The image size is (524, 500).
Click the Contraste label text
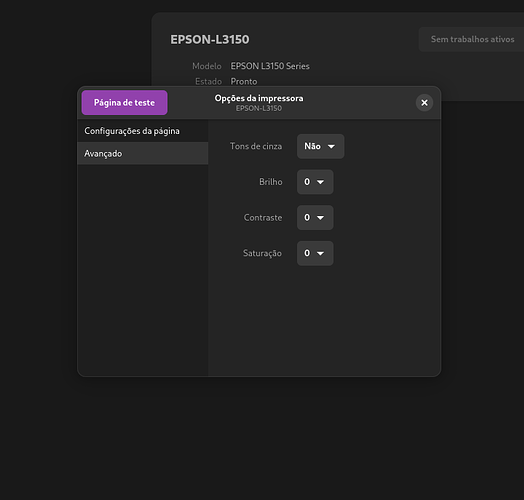tap(263, 218)
